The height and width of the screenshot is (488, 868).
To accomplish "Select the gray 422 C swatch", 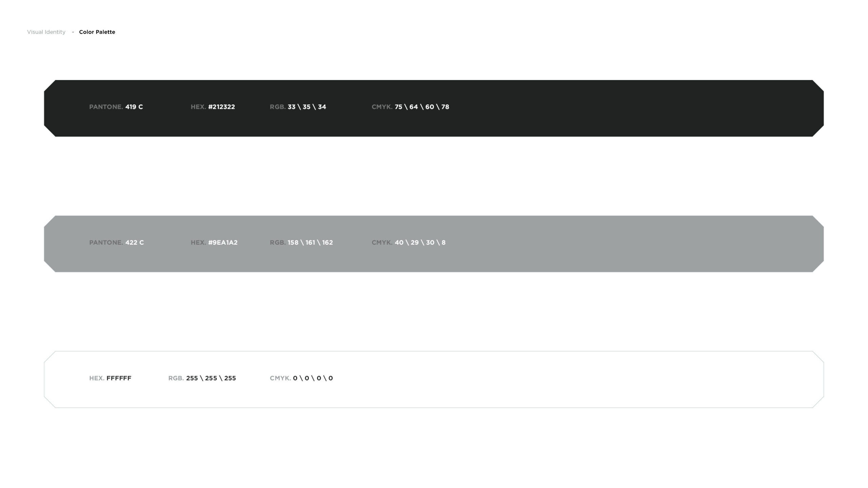I will pos(610,244).
